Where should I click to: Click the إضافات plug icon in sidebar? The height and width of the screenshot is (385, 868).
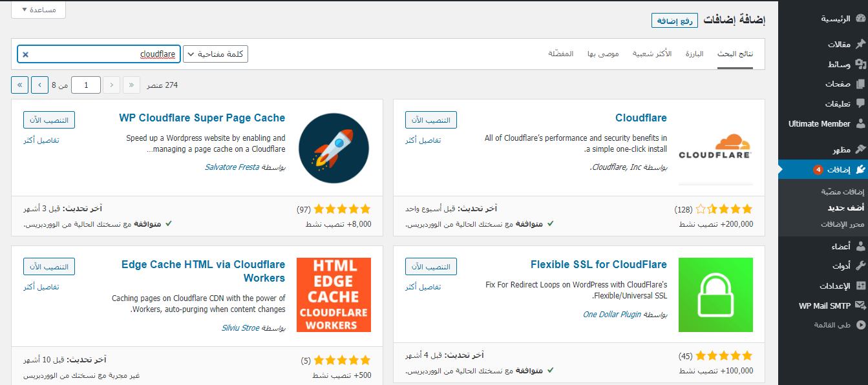tap(860, 169)
